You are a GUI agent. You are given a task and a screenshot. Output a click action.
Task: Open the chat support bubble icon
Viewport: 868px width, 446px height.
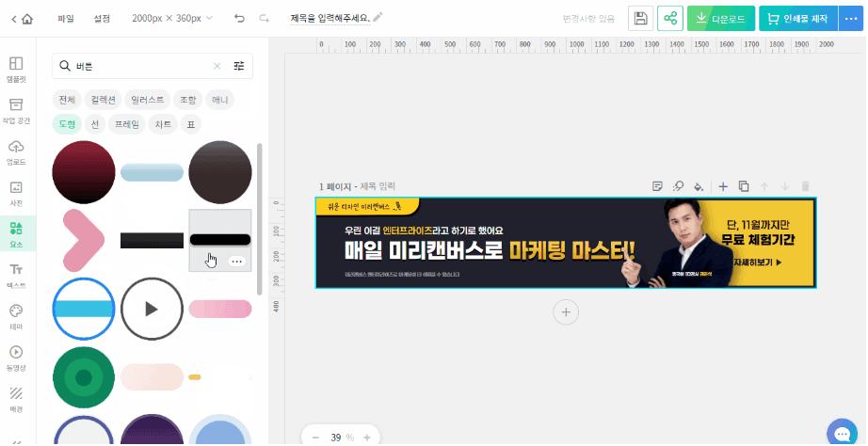coord(841,433)
